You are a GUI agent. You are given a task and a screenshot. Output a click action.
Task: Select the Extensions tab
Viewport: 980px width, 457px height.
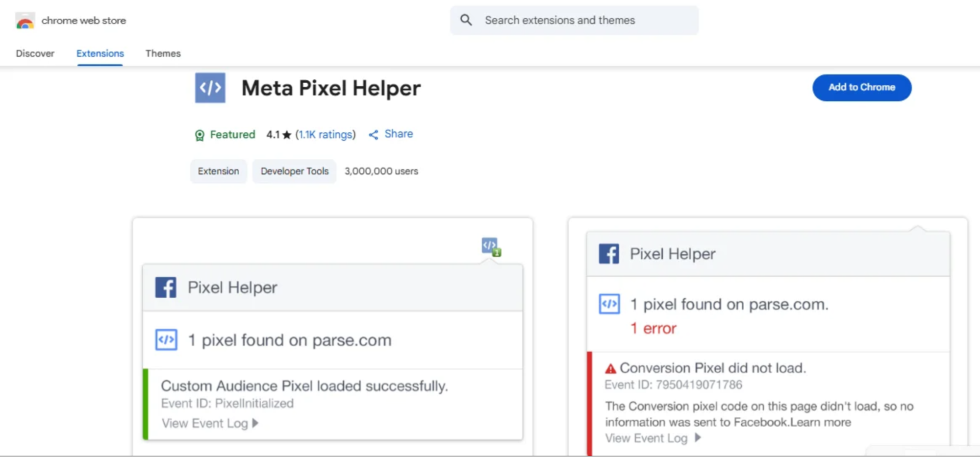point(100,53)
